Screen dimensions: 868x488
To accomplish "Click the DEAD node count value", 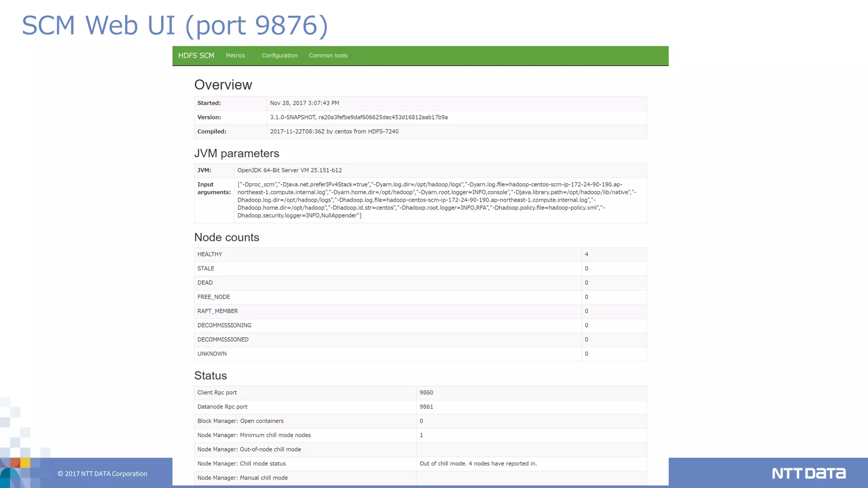I will coord(586,283).
